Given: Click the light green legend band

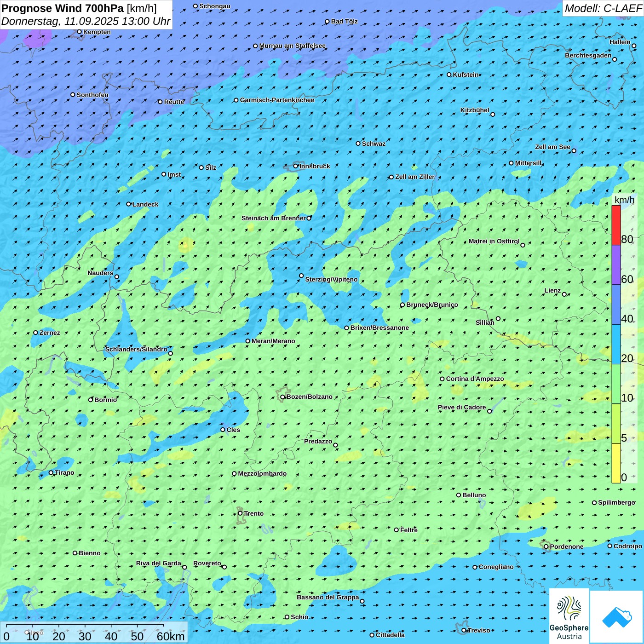Looking at the screenshot, I should [616, 384].
